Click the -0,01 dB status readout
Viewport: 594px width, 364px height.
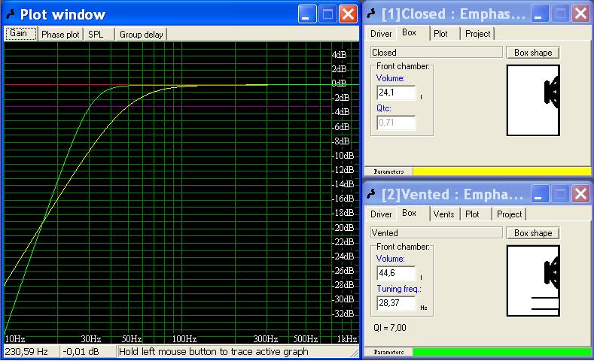(x=87, y=352)
